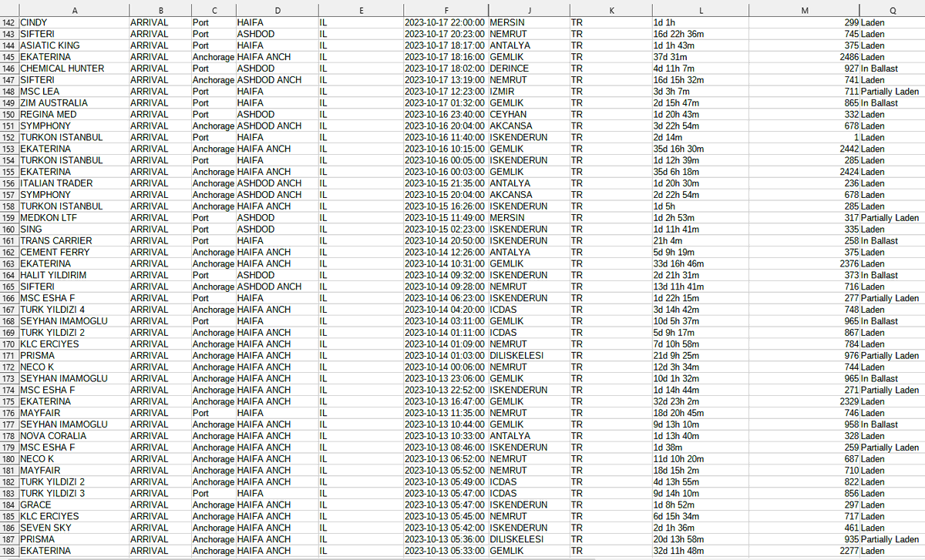The image size is (925, 560).
Task: Select In Ballast cell in row 149
Action: pyautogui.click(x=892, y=102)
